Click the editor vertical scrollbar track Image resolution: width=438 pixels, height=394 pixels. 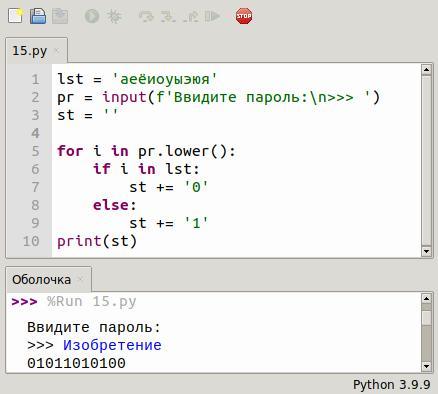(x=426, y=160)
